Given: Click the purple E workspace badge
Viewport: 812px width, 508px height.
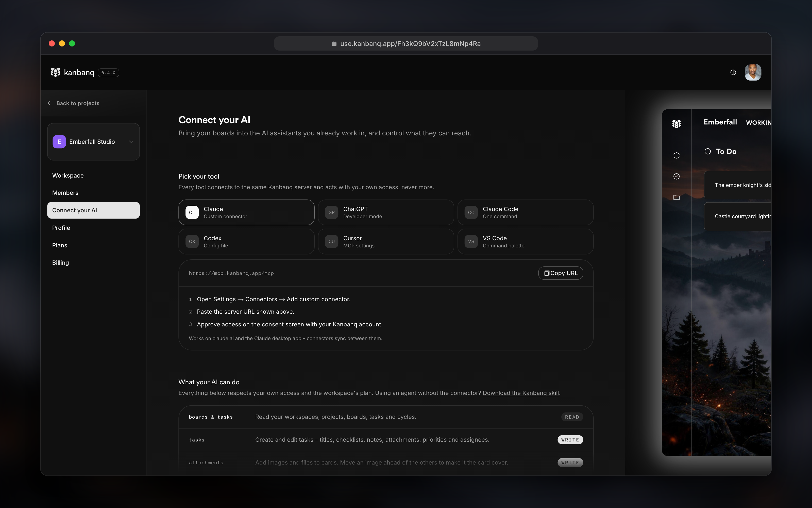Looking at the screenshot, I should tap(59, 142).
